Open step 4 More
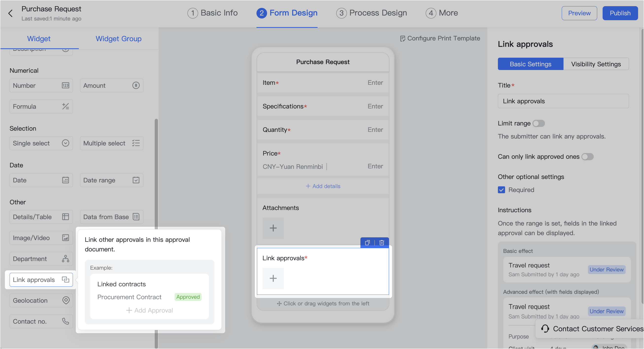The width and height of the screenshot is (644, 349). 442,13
